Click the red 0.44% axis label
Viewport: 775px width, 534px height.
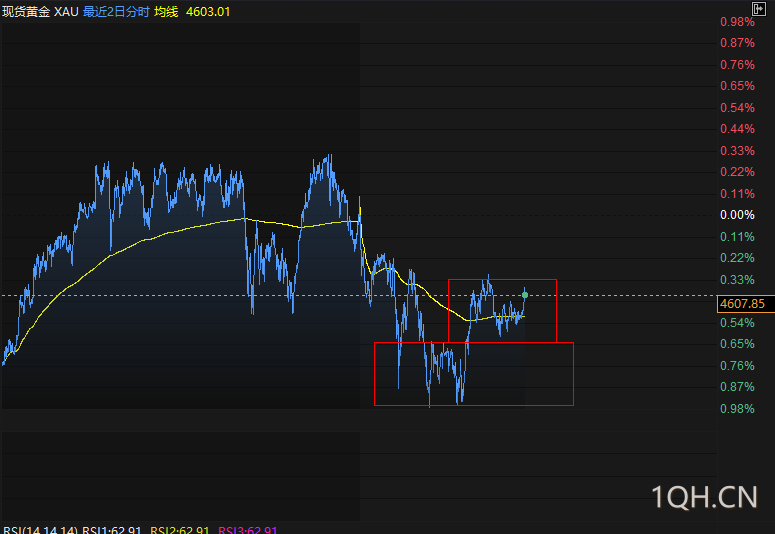point(737,129)
